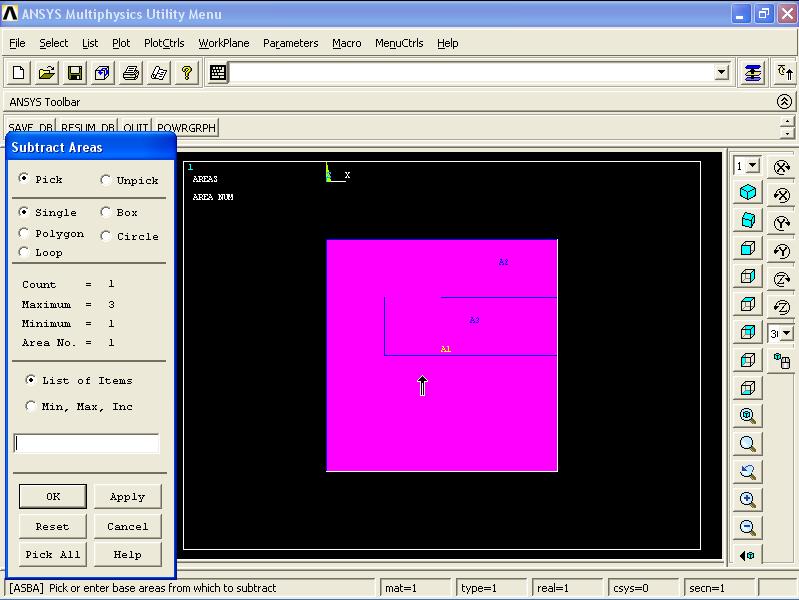Click the Pick All button
799x600 pixels.
point(53,555)
